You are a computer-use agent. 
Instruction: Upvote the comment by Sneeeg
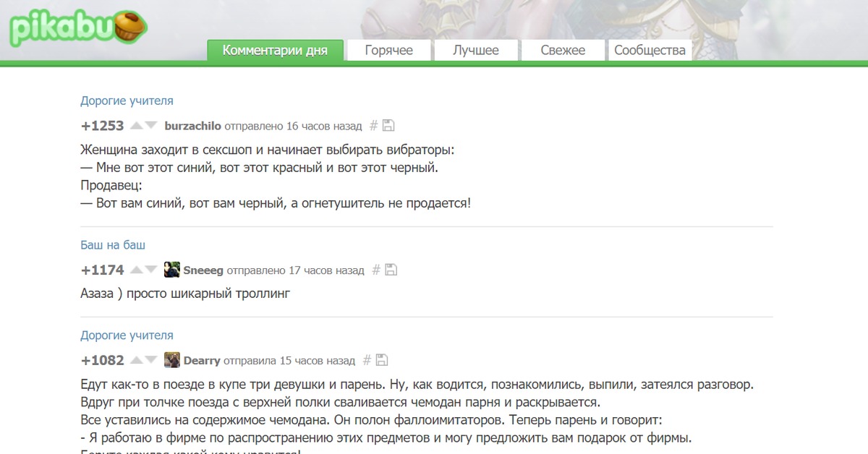click(x=136, y=270)
